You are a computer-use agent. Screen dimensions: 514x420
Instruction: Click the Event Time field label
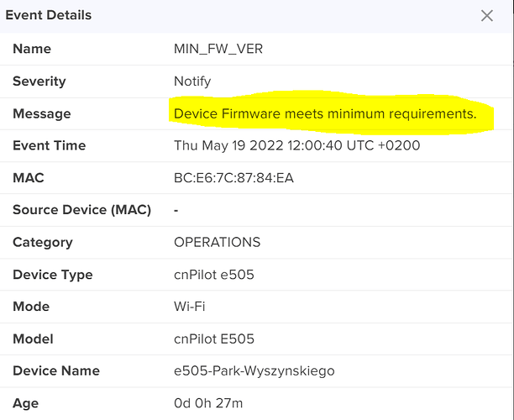[50, 145]
